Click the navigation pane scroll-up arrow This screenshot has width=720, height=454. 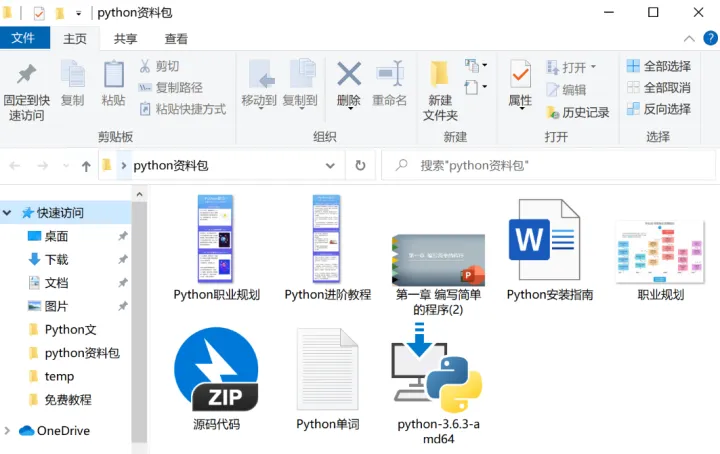(139, 195)
